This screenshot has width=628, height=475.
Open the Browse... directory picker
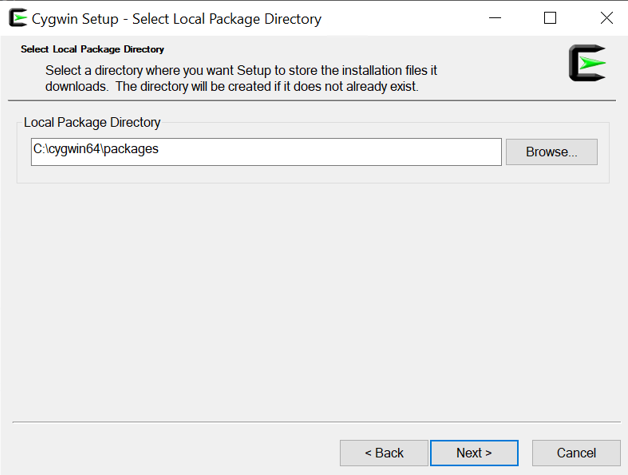tap(552, 152)
